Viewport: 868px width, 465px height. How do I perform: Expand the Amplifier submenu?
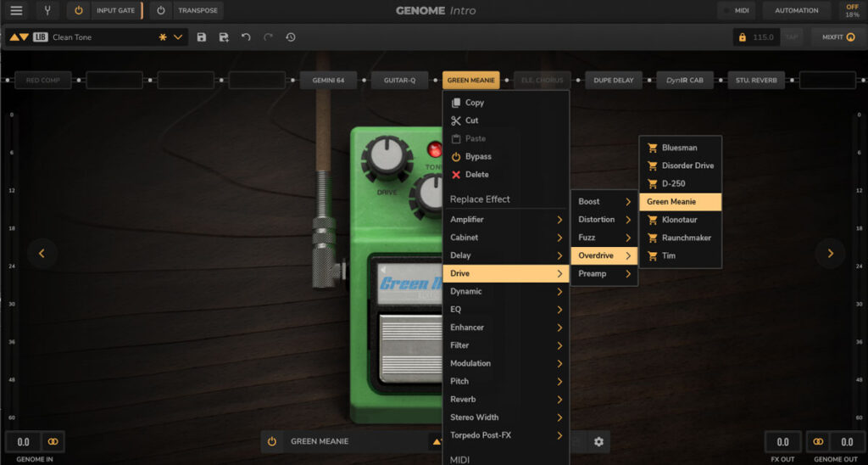tap(505, 220)
